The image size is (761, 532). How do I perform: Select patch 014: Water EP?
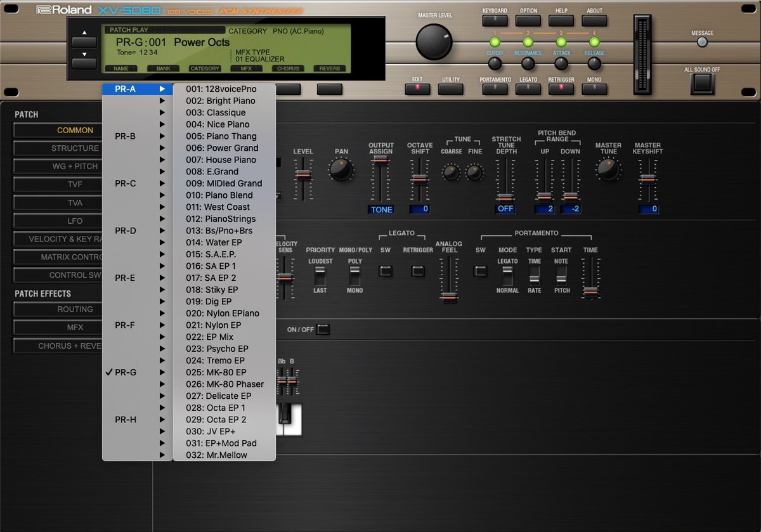(224, 242)
